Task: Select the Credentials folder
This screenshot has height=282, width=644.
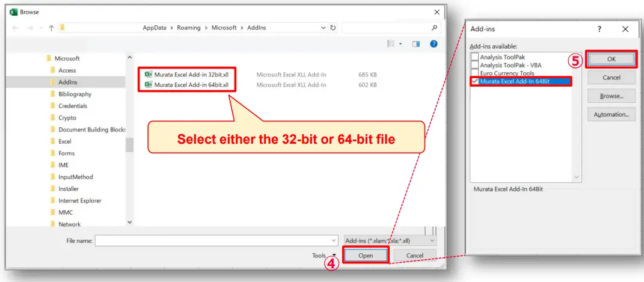Action: (73, 106)
